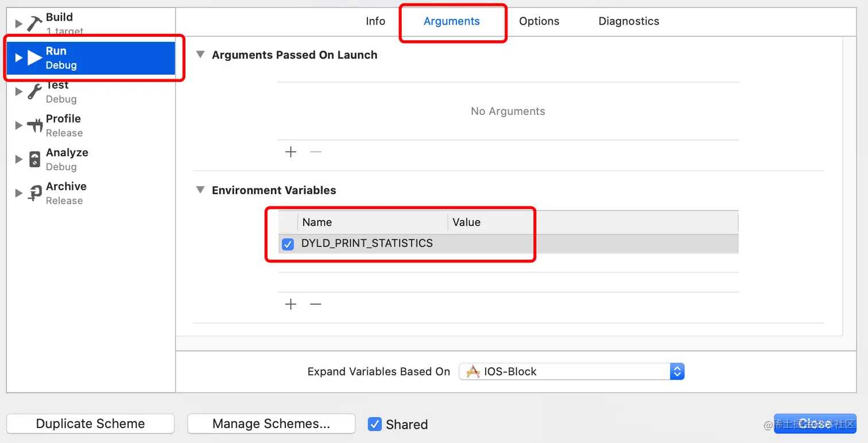The image size is (868, 443).
Task: Click the Run play icon
Action: 35,57
